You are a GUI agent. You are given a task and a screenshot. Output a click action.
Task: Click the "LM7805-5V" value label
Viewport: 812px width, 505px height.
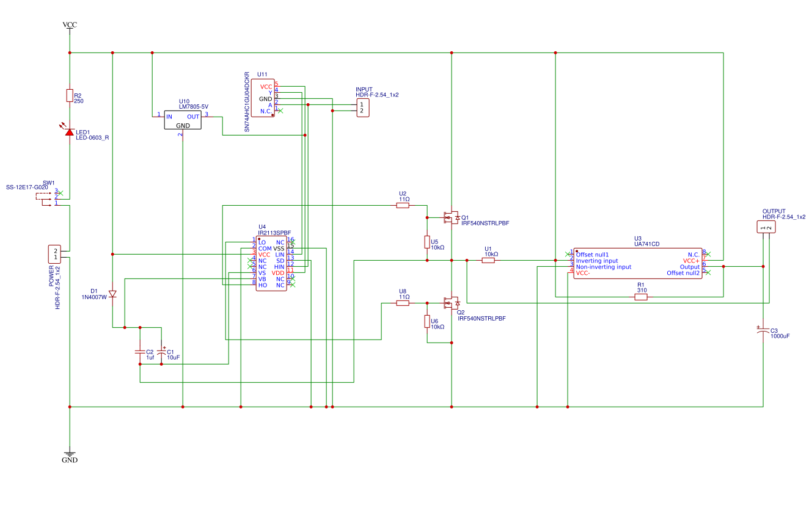coord(194,106)
